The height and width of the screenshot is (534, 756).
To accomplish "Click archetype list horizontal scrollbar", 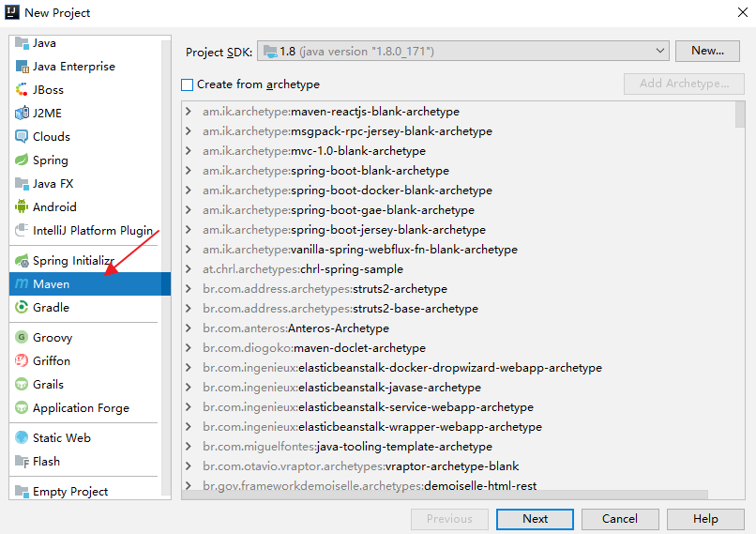I will [445, 495].
